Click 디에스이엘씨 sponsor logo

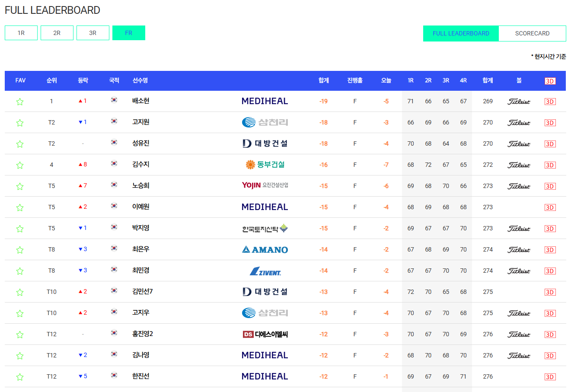coord(265,334)
